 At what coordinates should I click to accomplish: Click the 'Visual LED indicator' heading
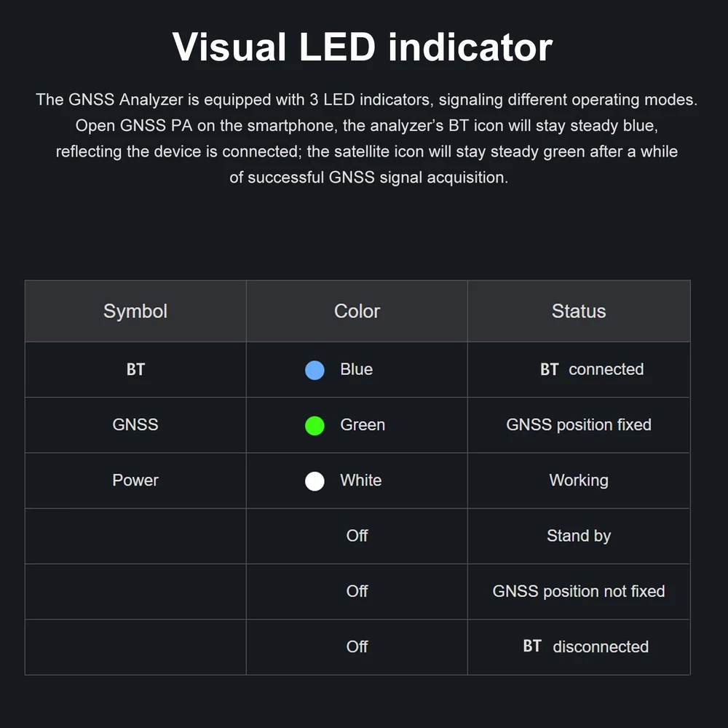362,47
